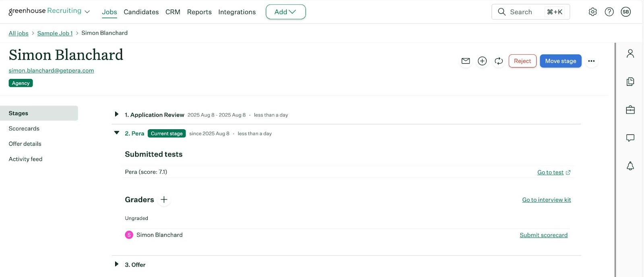Expand the Application Review stage
Viewport: 644px width, 277px height.
pos(116,114)
